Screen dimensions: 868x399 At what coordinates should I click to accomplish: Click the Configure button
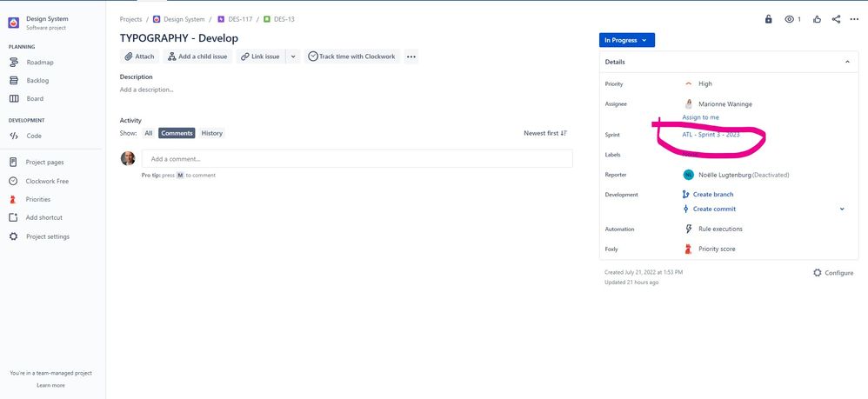[833, 273]
